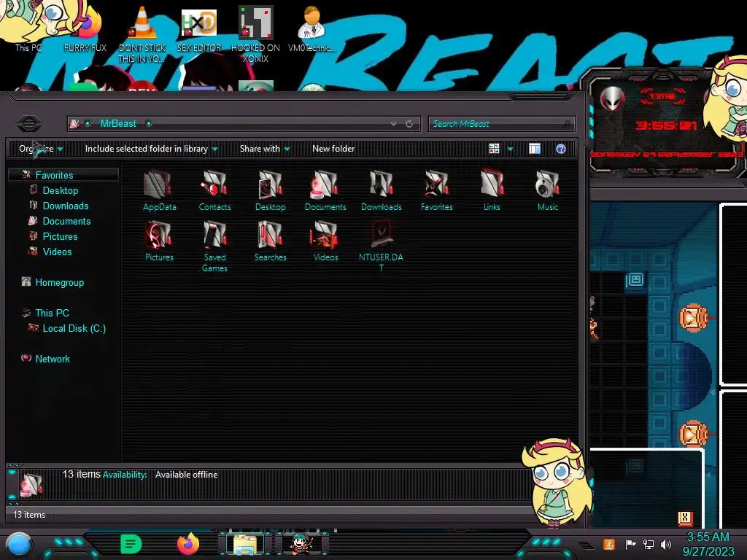747x560 pixels.
Task: Open Local Disk (C:) in navigation pane
Action: tap(74, 328)
